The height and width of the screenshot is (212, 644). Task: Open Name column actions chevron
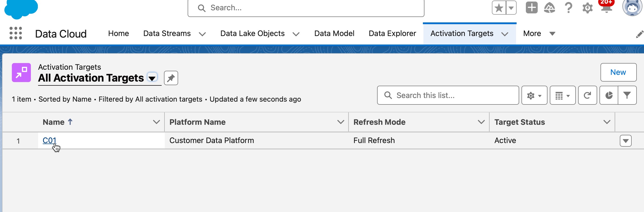(x=156, y=122)
